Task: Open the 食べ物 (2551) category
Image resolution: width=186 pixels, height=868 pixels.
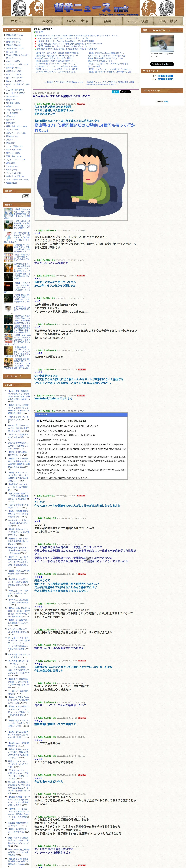Action: [12, 96]
